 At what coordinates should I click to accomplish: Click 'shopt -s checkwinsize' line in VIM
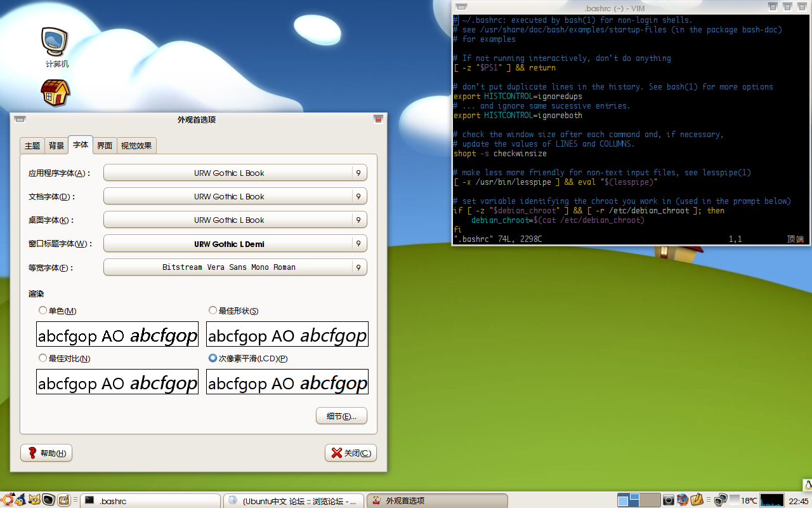[x=500, y=154]
